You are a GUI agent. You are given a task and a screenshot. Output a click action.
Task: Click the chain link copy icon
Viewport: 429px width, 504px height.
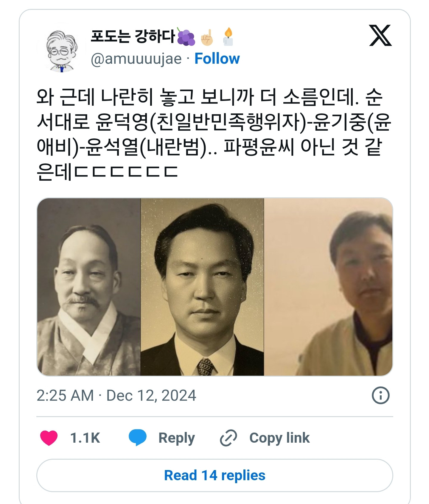tap(229, 438)
